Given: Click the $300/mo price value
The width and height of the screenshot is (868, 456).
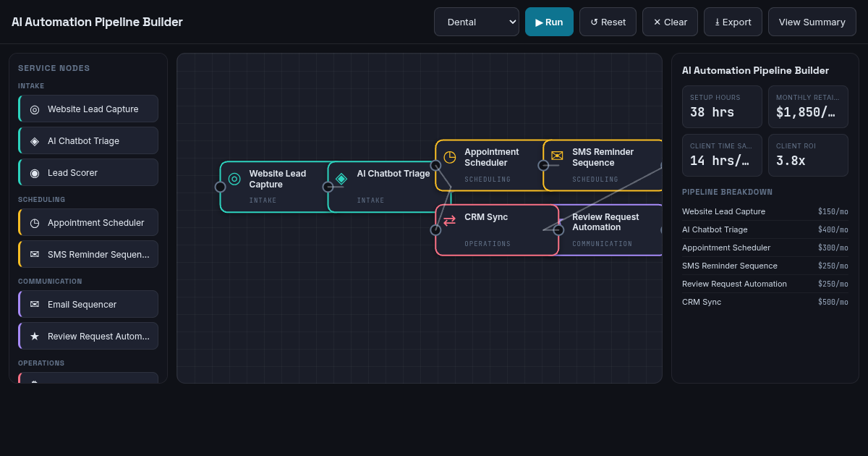Looking at the screenshot, I should pos(833,248).
